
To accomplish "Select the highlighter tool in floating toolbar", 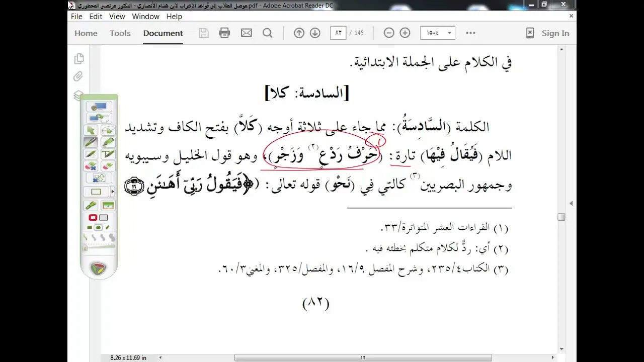I will click(108, 142).
